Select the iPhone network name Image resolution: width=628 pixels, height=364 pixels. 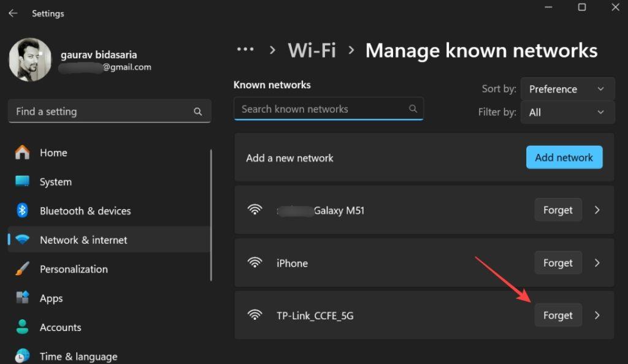293,264
